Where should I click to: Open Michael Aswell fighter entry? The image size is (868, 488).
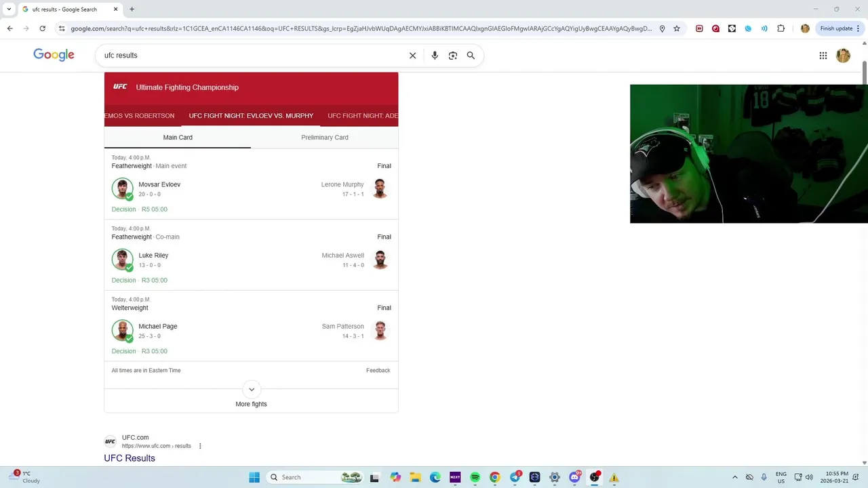coord(342,256)
